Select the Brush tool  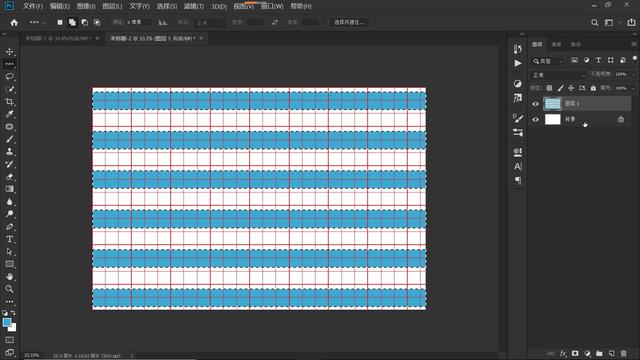[x=9, y=139]
